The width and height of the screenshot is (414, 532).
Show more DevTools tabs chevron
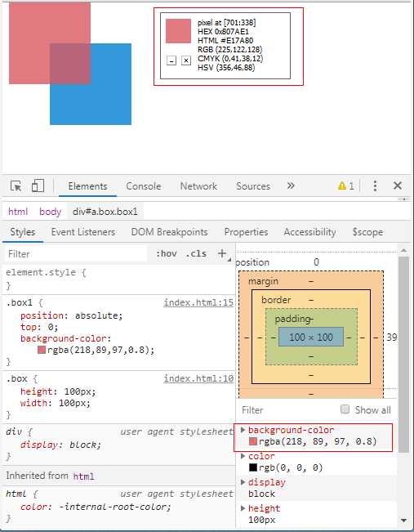291,186
